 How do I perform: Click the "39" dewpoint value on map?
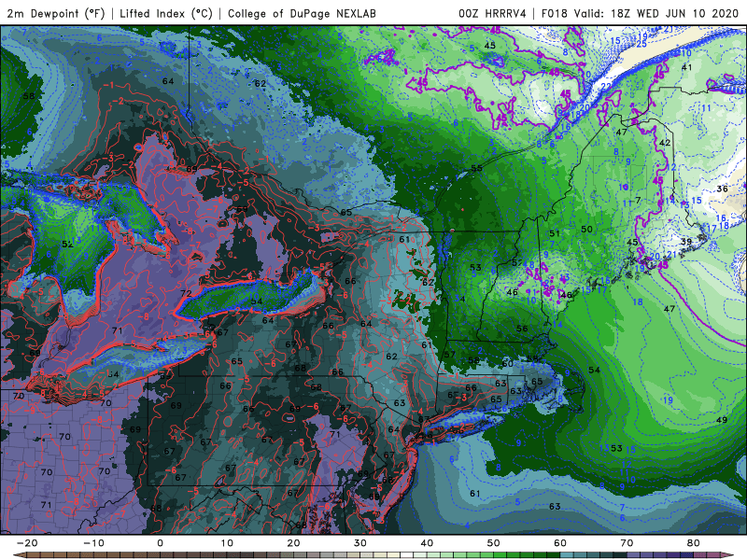pyautogui.click(x=686, y=242)
